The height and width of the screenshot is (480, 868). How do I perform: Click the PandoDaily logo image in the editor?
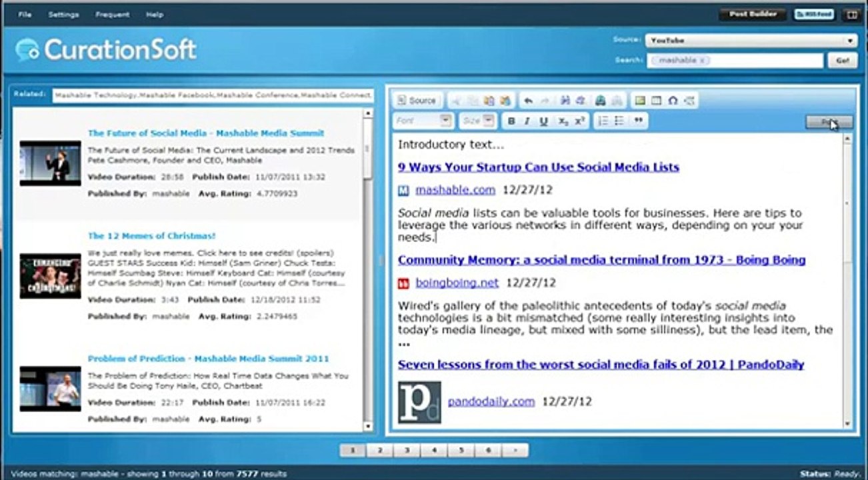point(419,402)
